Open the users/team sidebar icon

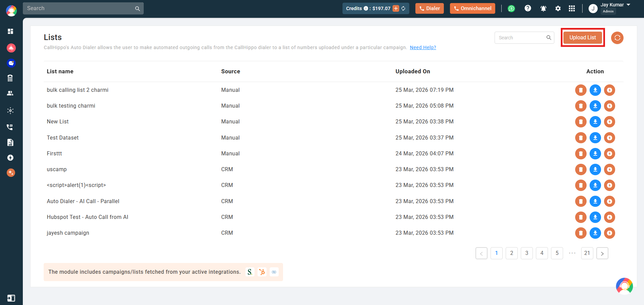click(x=10, y=93)
